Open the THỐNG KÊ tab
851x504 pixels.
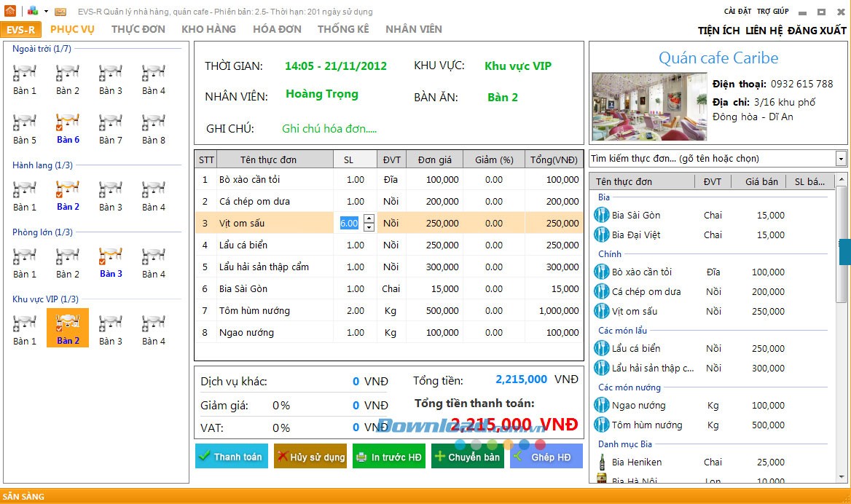pos(344,29)
